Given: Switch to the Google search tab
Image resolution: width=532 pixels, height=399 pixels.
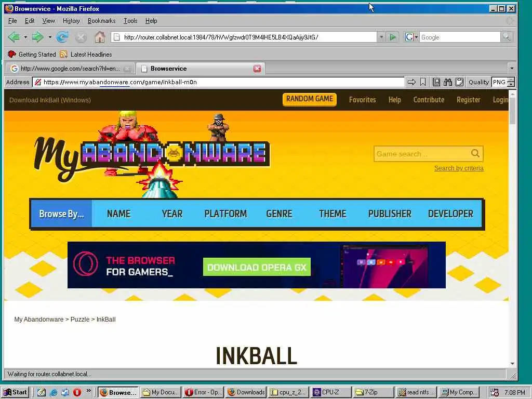Looking at the screenshot, I should point(70,69).
